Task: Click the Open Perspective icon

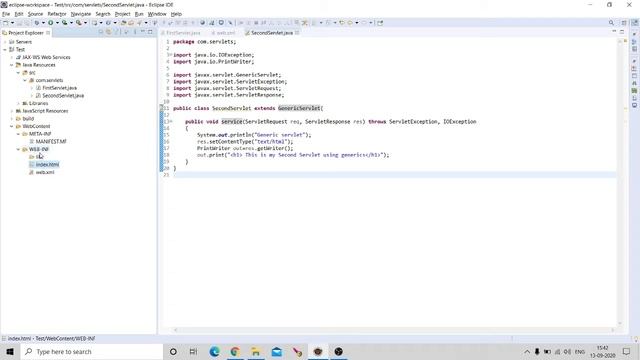Action: 624,23
